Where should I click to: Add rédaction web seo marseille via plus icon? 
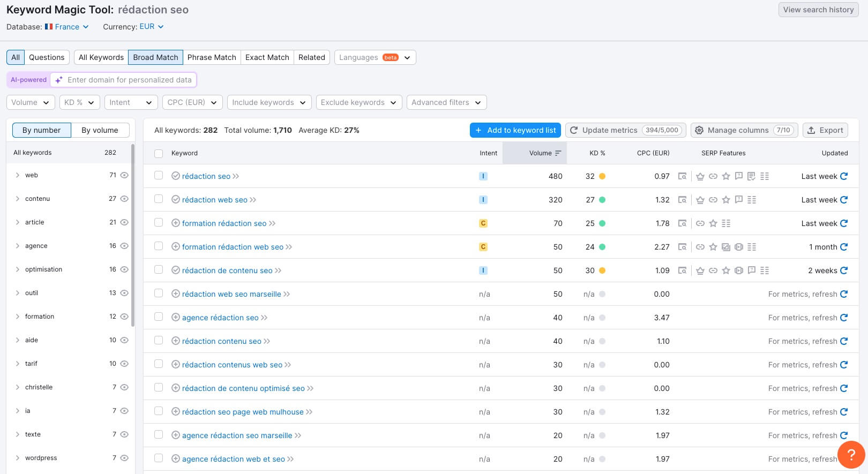point(175,294)
